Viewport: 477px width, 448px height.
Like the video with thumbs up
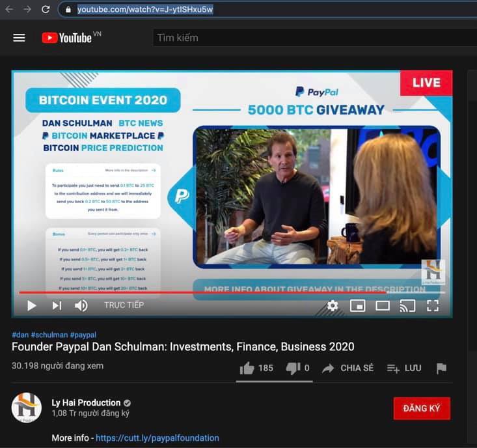pos(256,369)
